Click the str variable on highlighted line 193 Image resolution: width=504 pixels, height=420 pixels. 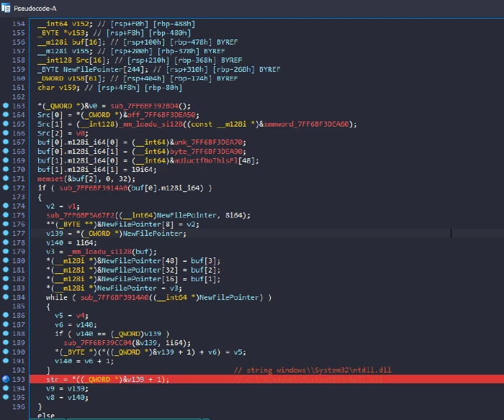53,380
